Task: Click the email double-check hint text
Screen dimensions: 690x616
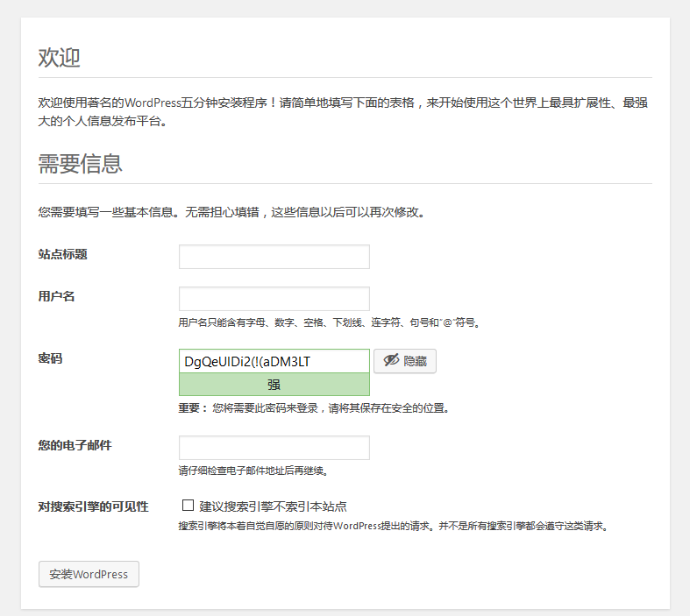Action: tap(253, 471)
